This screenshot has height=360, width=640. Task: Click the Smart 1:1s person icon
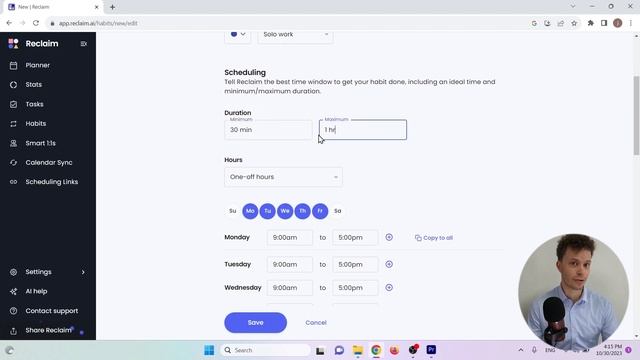[13, 143]
